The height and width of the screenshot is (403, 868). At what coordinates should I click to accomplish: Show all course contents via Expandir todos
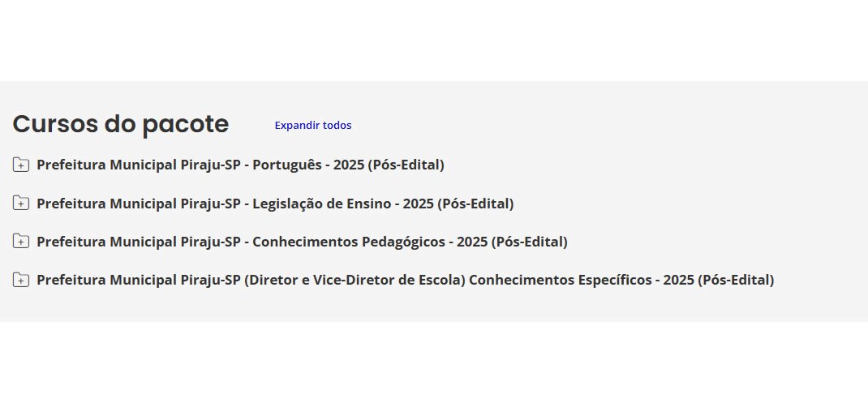tap(312, 126)
